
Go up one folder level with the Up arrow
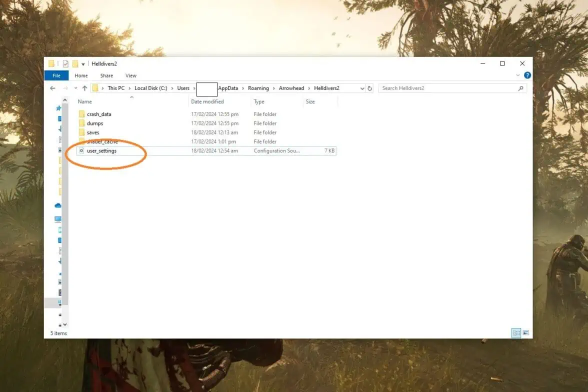pyautogui.click(x=85, y=88)
